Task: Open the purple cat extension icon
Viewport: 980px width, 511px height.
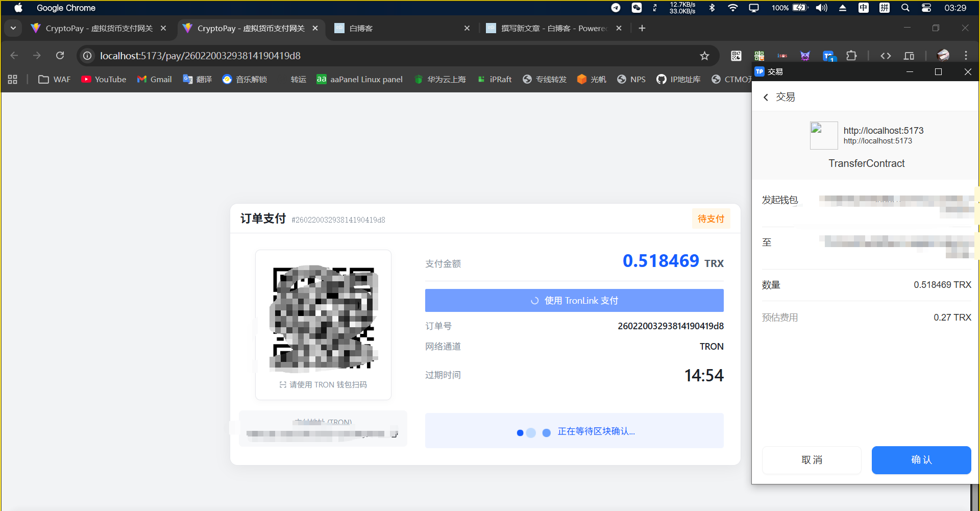Action: click(805, 56)
